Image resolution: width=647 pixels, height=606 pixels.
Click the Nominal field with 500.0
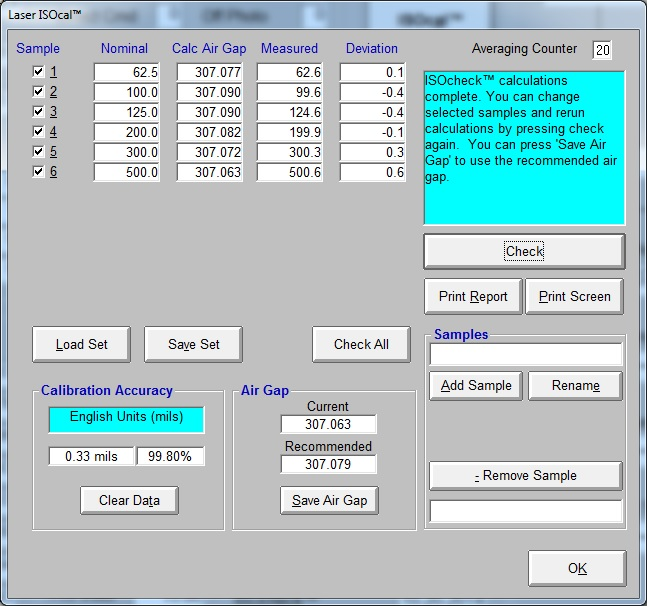pos(127,172)
